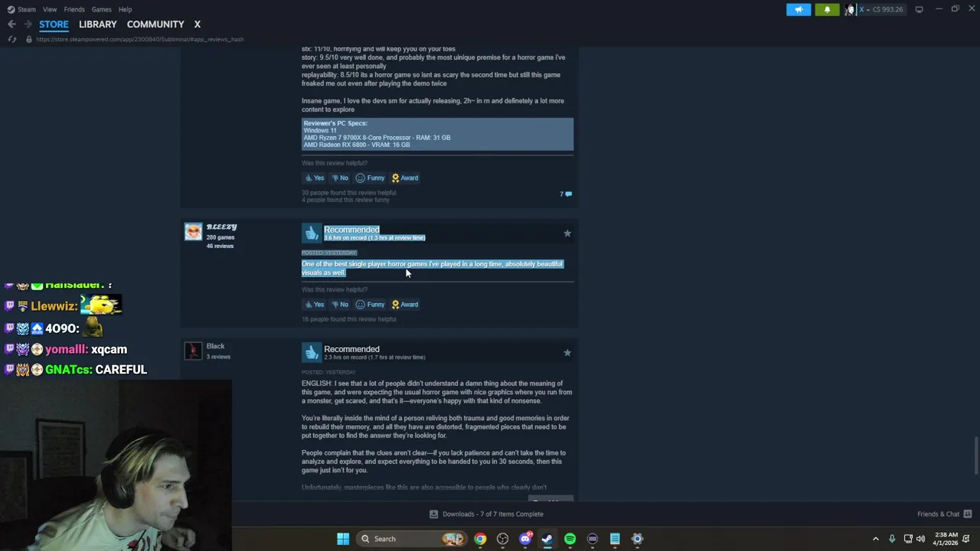Open Google Chrome from the taskbar
The height and width of the screenshot is (551, 980).
[480, 539]
